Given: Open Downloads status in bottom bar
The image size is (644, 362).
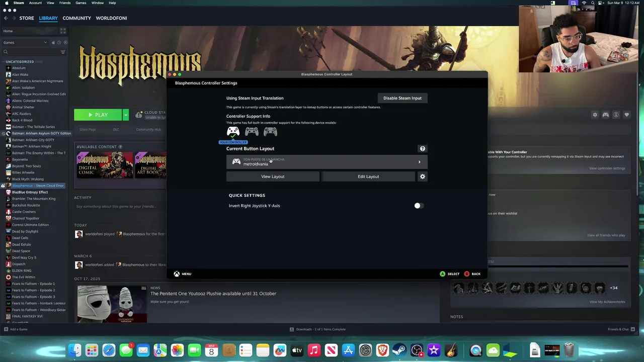Looking at the screenshot, I should [317, 329].
